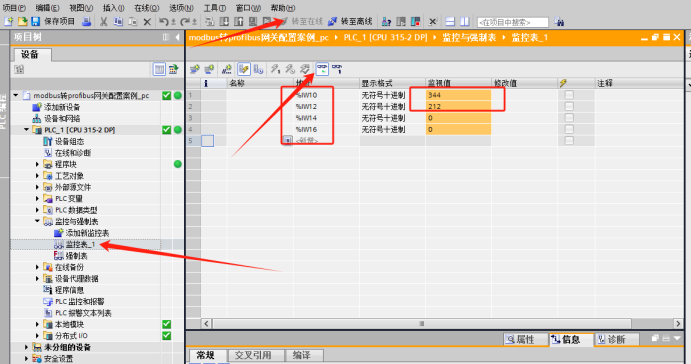Click the project search input field
This screenshot has height=364, width=691.
coord(513,22)
